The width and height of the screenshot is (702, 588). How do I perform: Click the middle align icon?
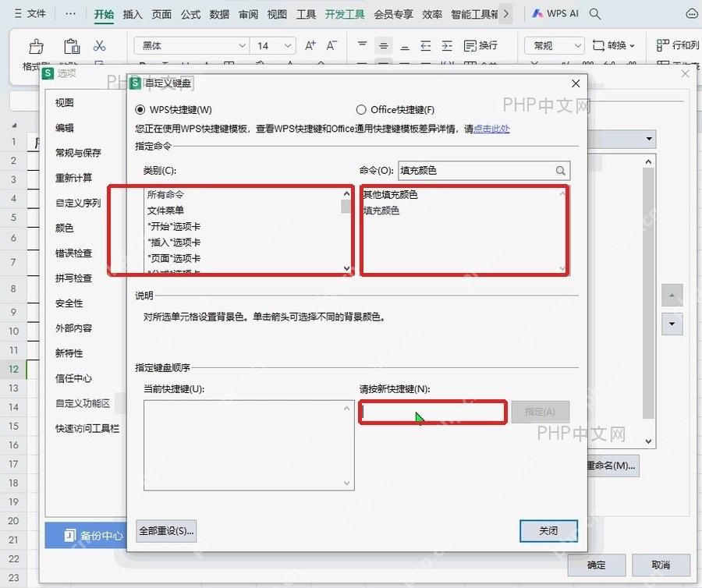click(383, 46)
